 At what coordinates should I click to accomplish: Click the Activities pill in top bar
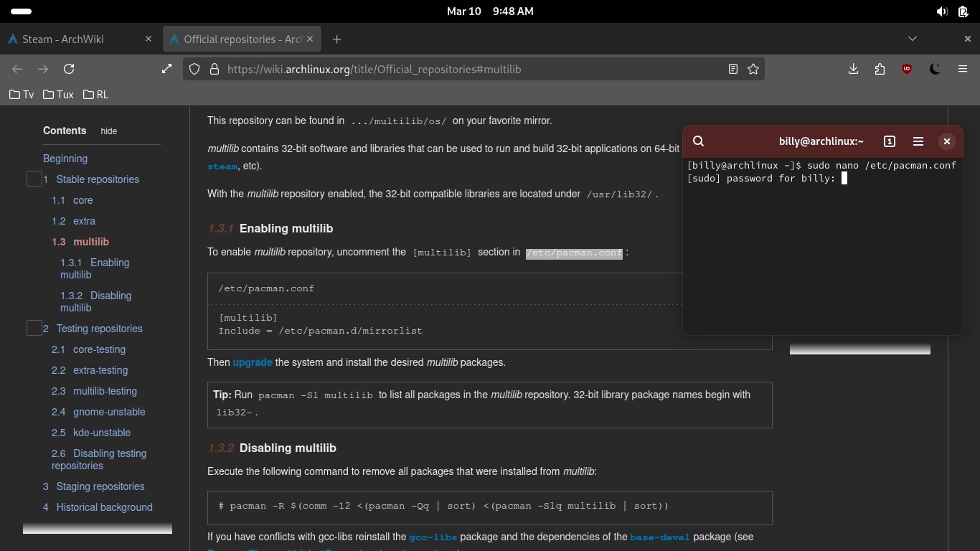22,11
